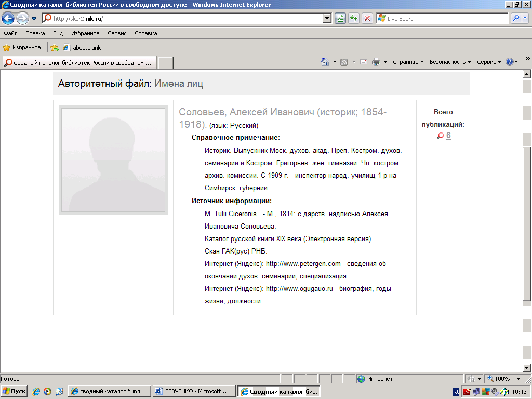This screenshot has width=532, height=399.
Task: Click the vertical scrollbar thumb
Action: click(x=527, y=224)
